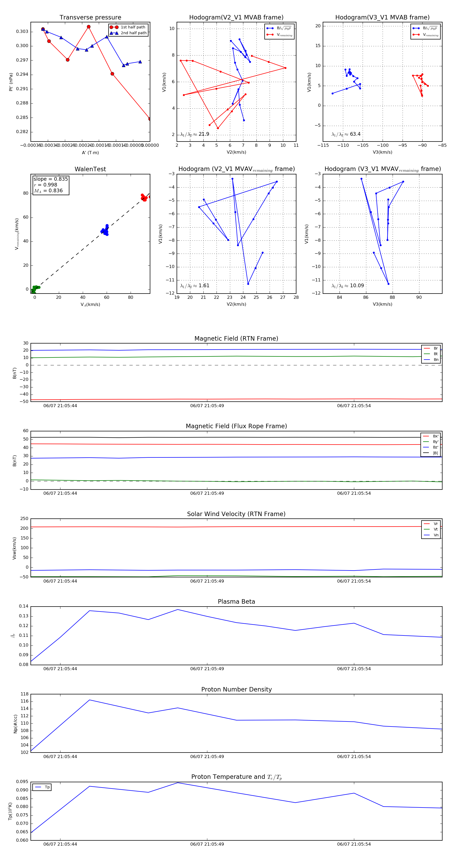
Task: Select the Bz' legend entry
Action: point(431,447)
